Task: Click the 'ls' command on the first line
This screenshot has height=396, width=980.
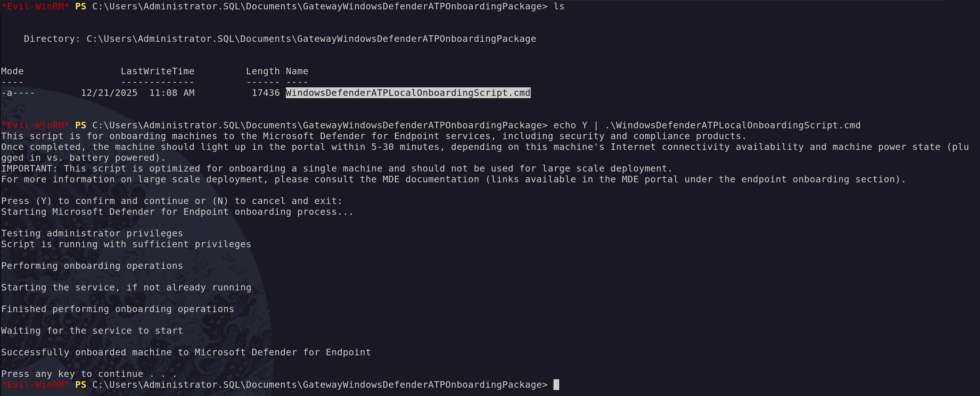Action: coord(559,7)
